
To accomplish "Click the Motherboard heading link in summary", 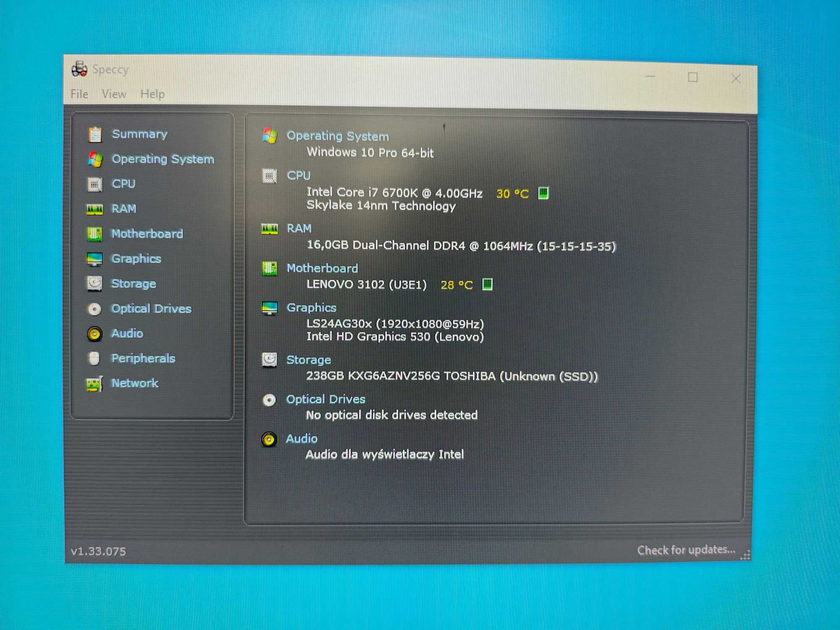I will 322,268.
